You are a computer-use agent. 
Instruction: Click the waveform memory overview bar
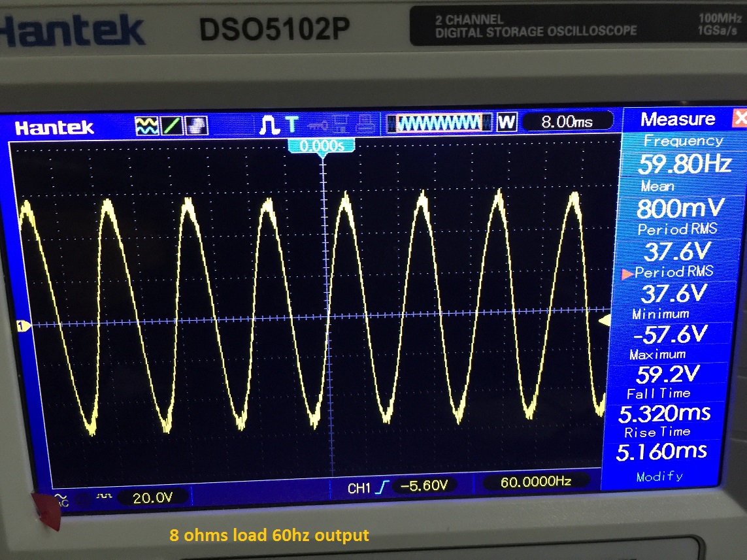[x=439, y=123]
